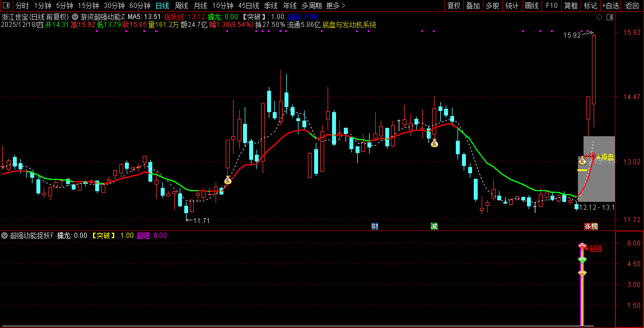The height and width of the screenshot is (328, 644).
Task: Click the 15.92 high price annotation
Action: click(572, 35)
